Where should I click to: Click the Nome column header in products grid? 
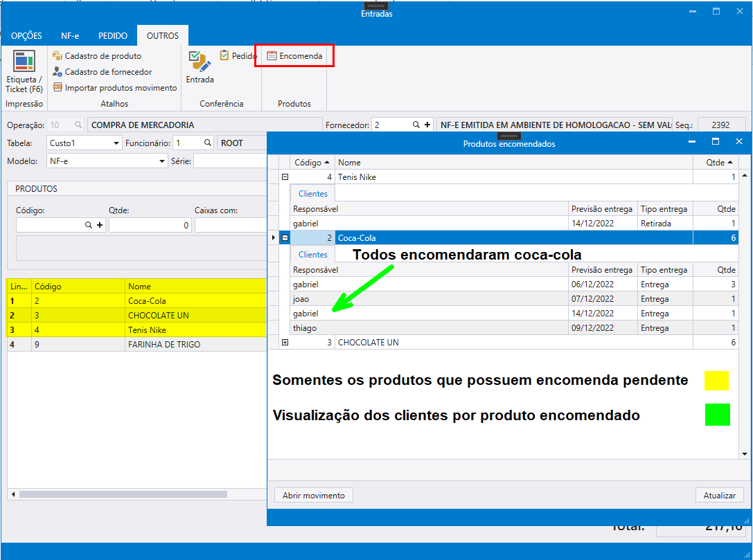click(x=195, y=287)
